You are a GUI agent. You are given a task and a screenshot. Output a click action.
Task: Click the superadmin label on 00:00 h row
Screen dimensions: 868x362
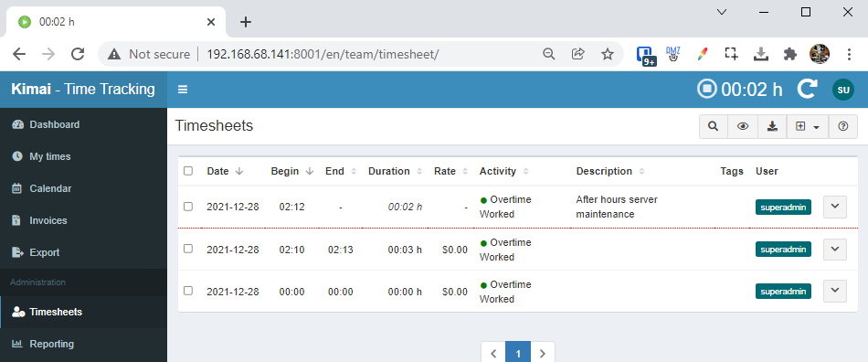(x=783, y=291)
